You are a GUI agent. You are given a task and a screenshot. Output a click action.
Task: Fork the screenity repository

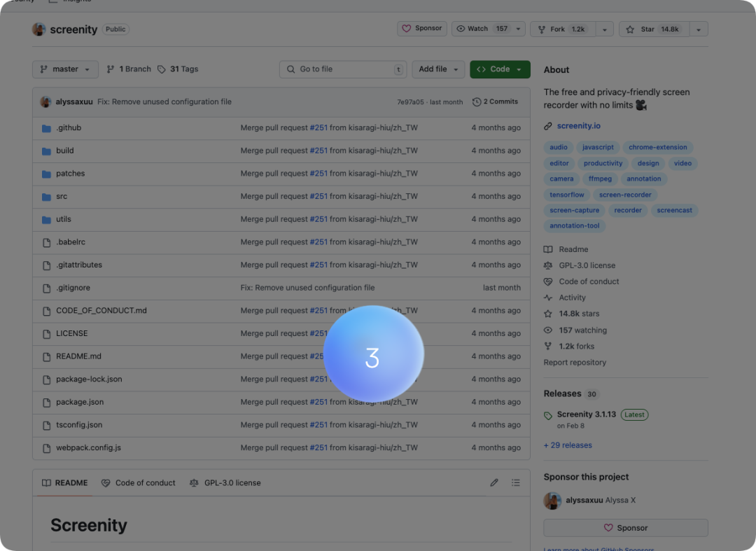[563, 29]
